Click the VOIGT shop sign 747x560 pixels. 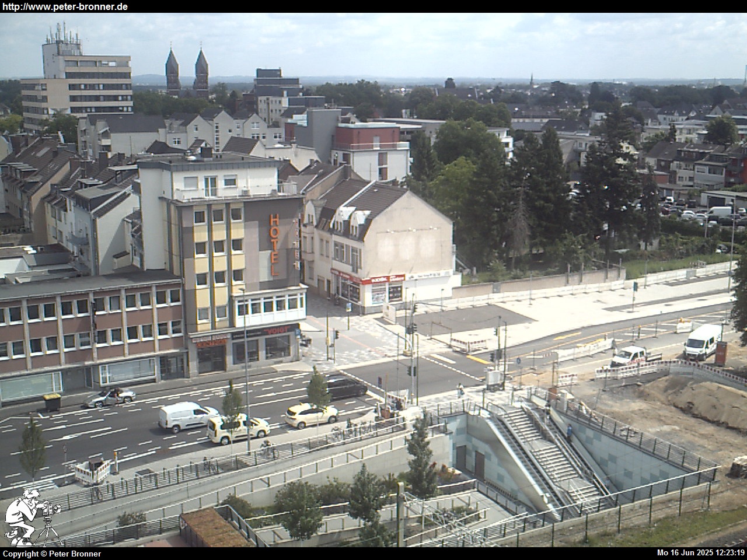pyautogui.click(x=275, y=330)
